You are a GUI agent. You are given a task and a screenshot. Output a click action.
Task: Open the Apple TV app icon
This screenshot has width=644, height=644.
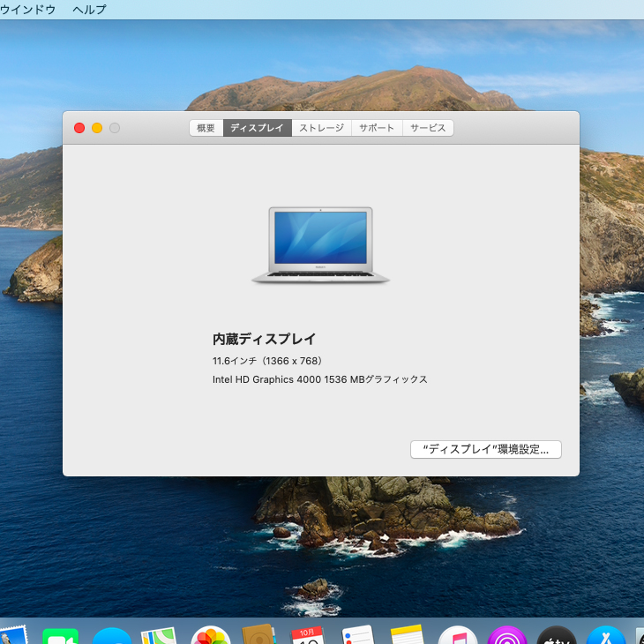click(557, 636)
